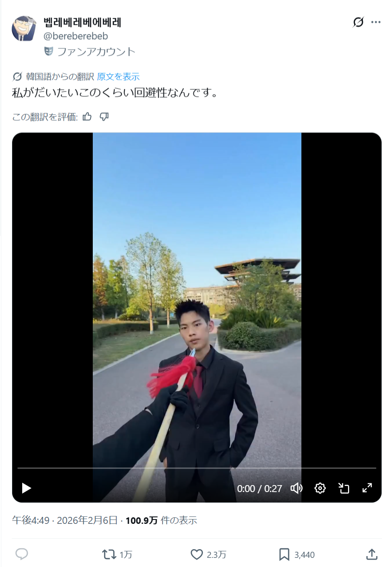This screenshot has height=567, width=392.
Task: Rate the translation thumbs up
Action: pos(87,116)
